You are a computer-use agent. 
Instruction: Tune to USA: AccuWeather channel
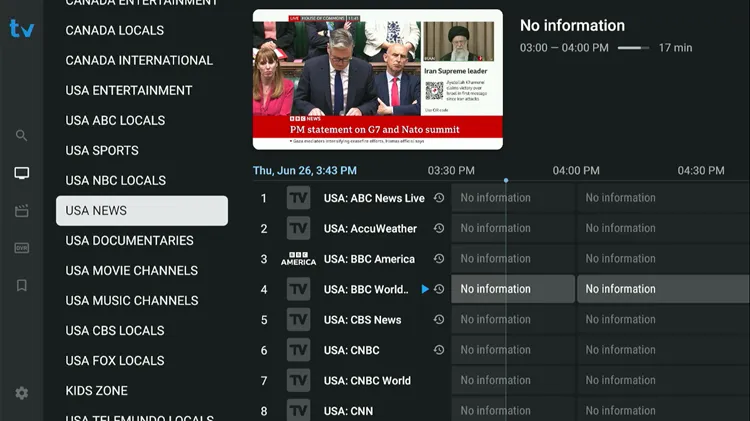(370, 229)
